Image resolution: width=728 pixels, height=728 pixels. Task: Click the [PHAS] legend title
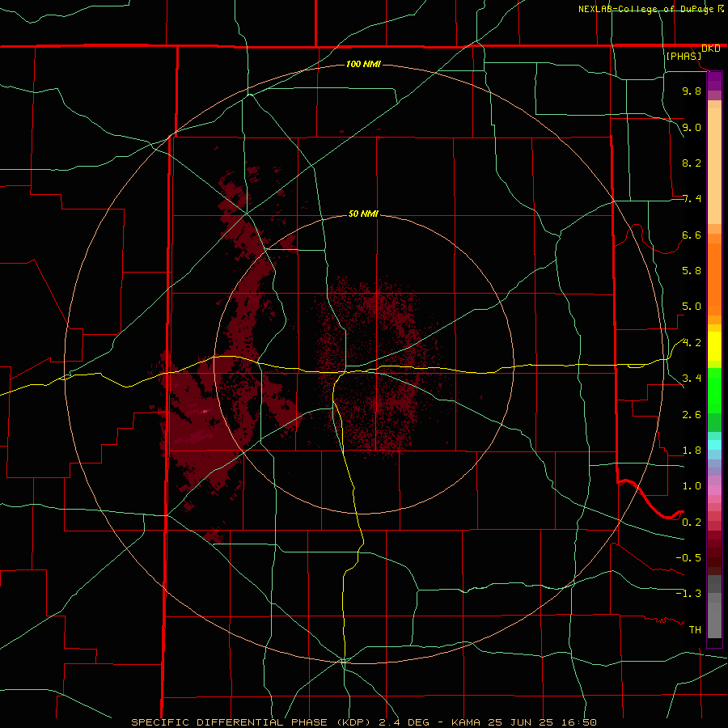(x=684, y=56)
